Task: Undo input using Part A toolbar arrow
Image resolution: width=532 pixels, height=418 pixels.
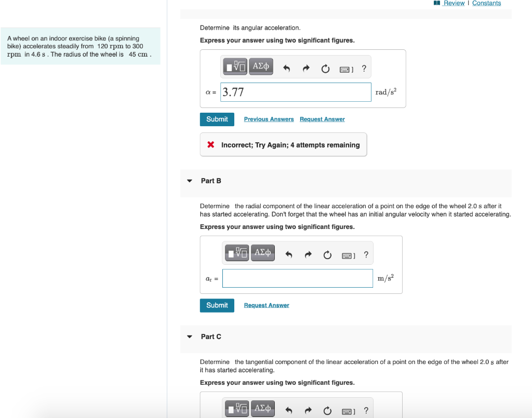Action: (x=286, y=68)
